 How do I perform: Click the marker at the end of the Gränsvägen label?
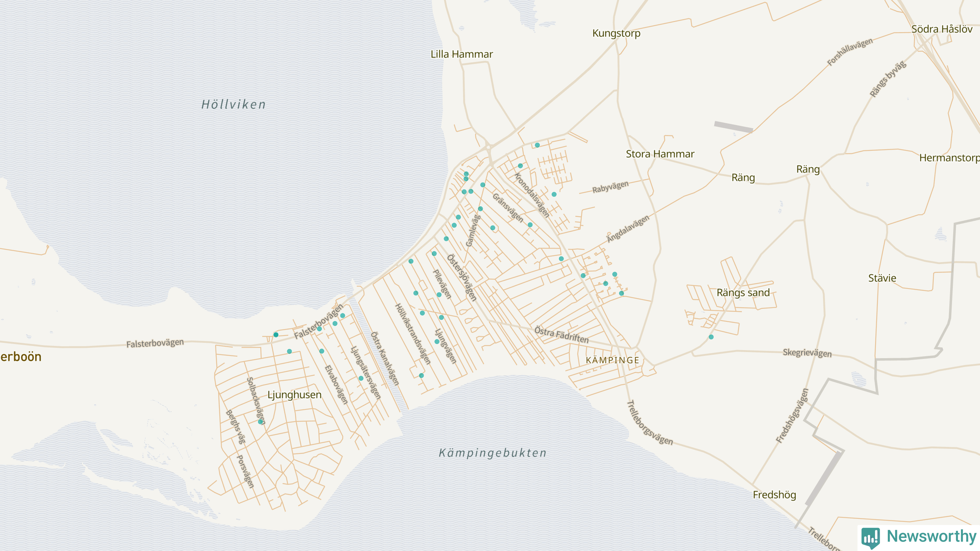pos(530,225)
